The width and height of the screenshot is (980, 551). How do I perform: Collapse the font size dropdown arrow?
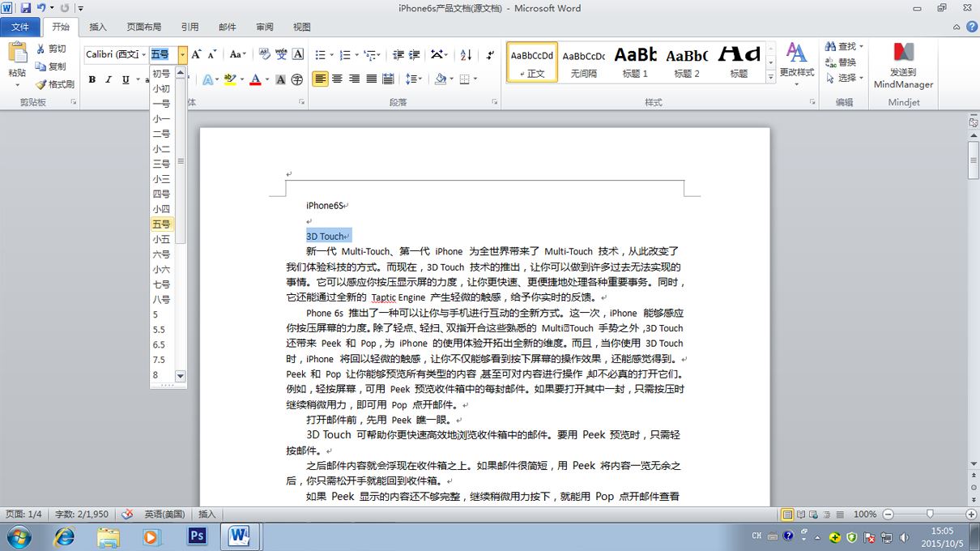coord(182,54)
